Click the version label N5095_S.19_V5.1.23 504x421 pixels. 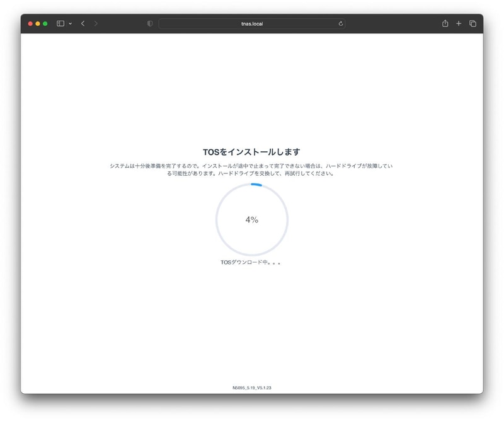[x=251, y=389]
